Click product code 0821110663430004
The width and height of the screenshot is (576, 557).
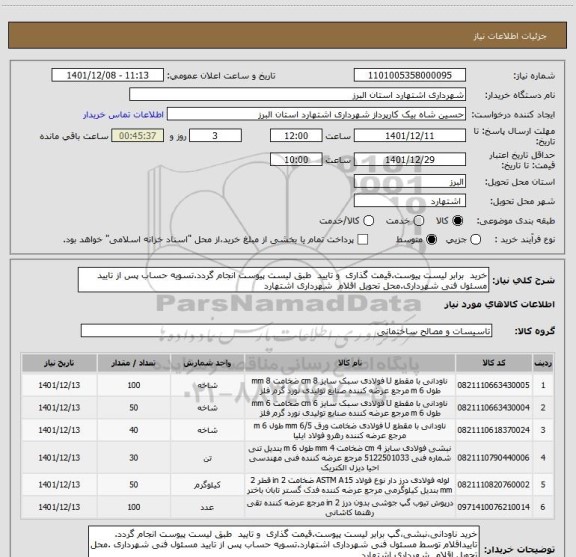point(493,407)
